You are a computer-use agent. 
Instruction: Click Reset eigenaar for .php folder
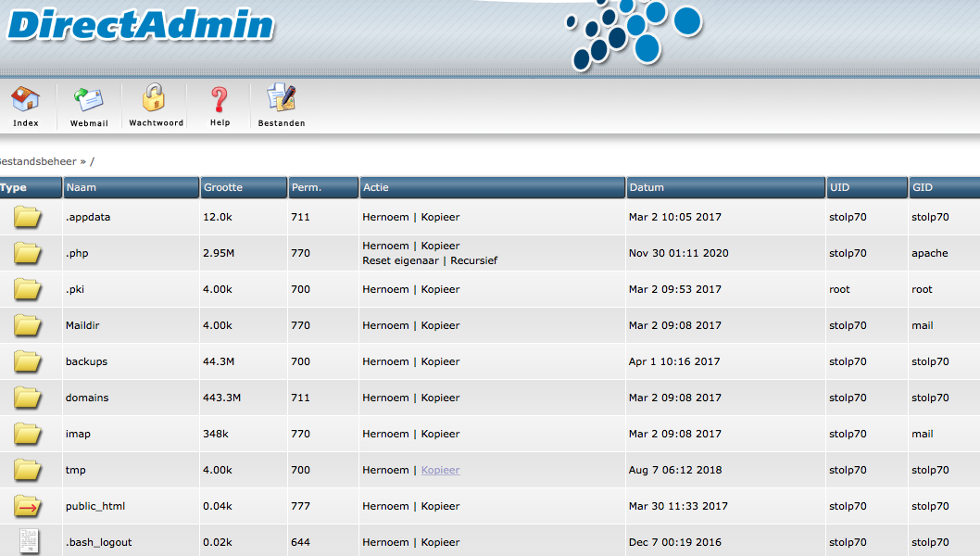[x=402, y=260]
